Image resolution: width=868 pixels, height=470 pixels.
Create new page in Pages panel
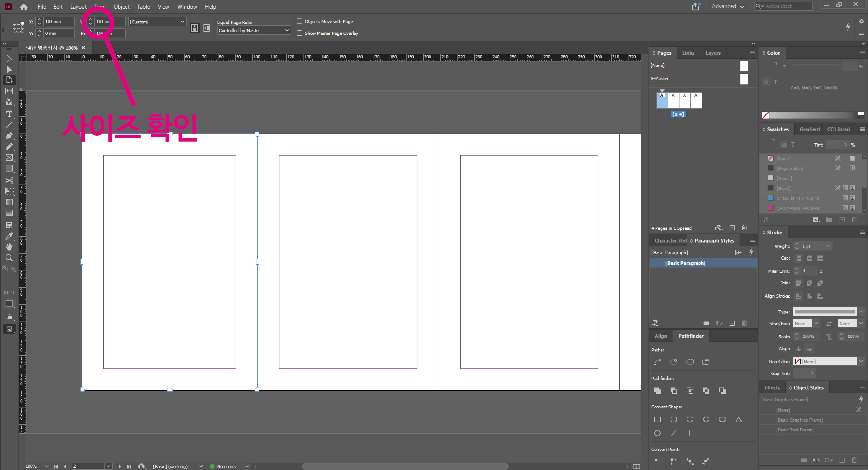click(732, 228)
